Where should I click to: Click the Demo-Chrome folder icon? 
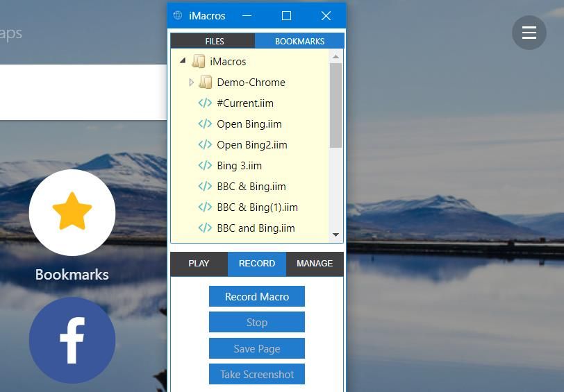[x=206, y=83]
